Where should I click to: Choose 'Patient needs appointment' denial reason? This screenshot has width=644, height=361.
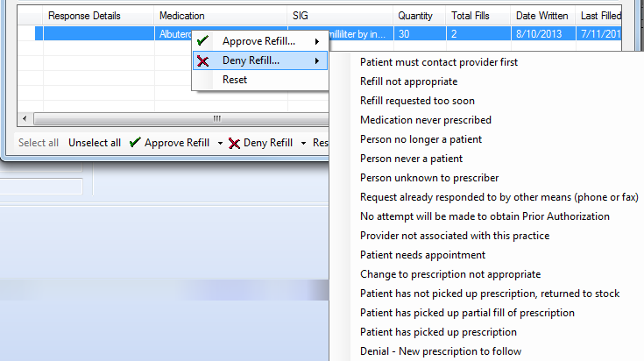[422, 255]
